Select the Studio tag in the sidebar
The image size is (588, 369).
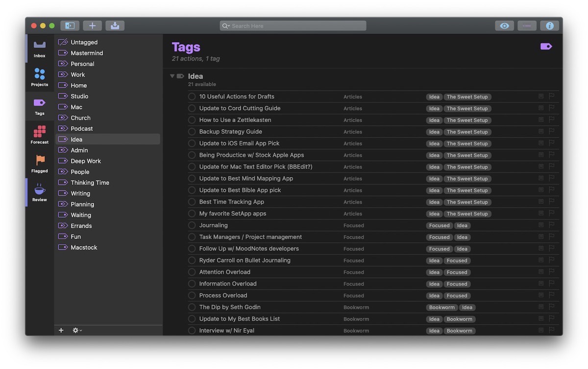108,96
